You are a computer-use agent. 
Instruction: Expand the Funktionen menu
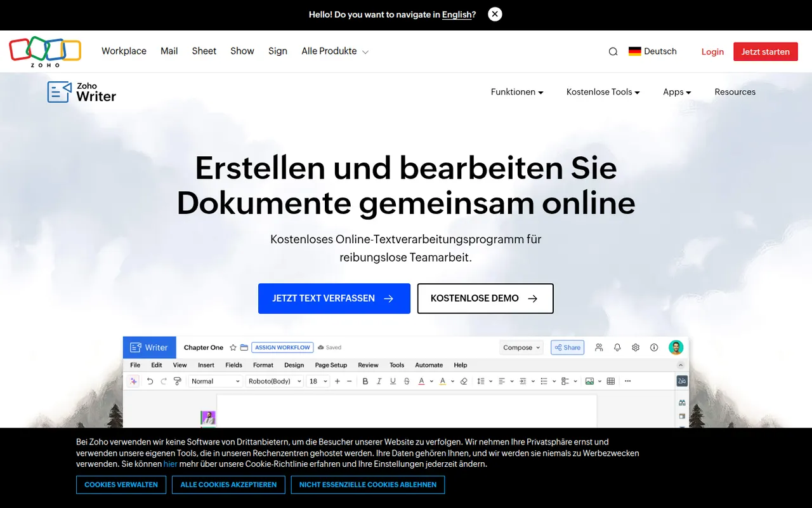517,92
